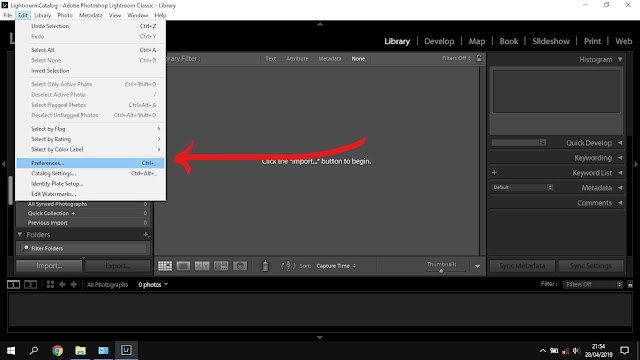
Task: Select the Previous Import row
Action: pos(83,223)
